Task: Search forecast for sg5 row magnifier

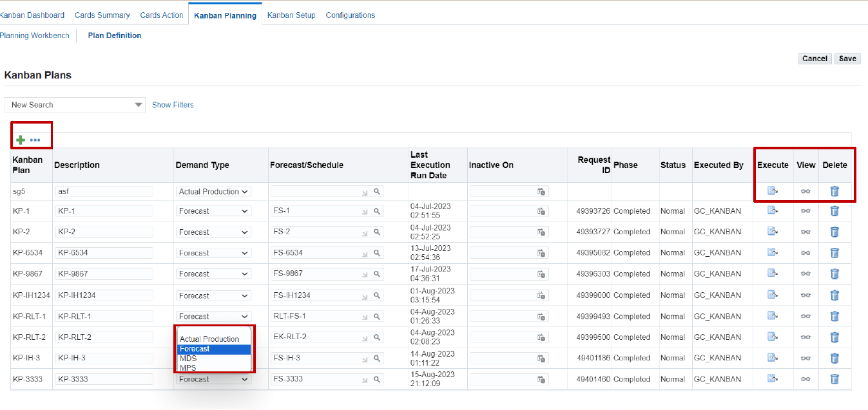Action: click(377, 191)
